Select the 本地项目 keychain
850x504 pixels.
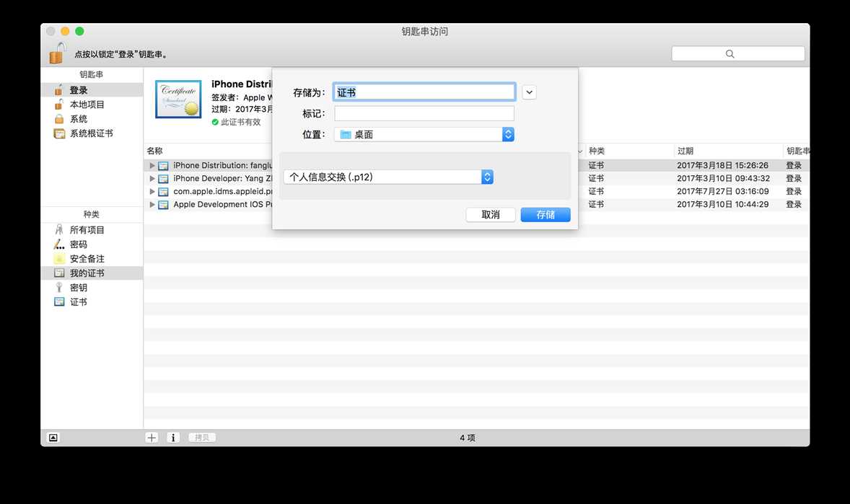pos(92,104)
